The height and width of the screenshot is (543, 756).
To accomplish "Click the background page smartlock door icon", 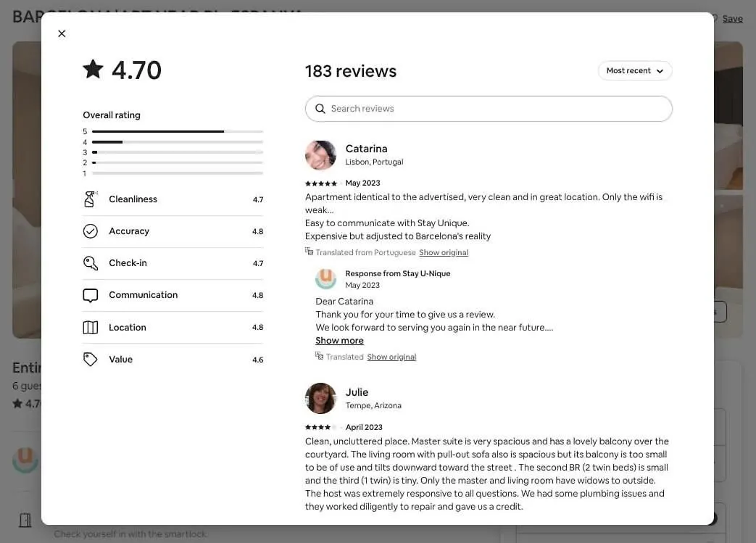I will pyautogui.click(x=25, y=521).
